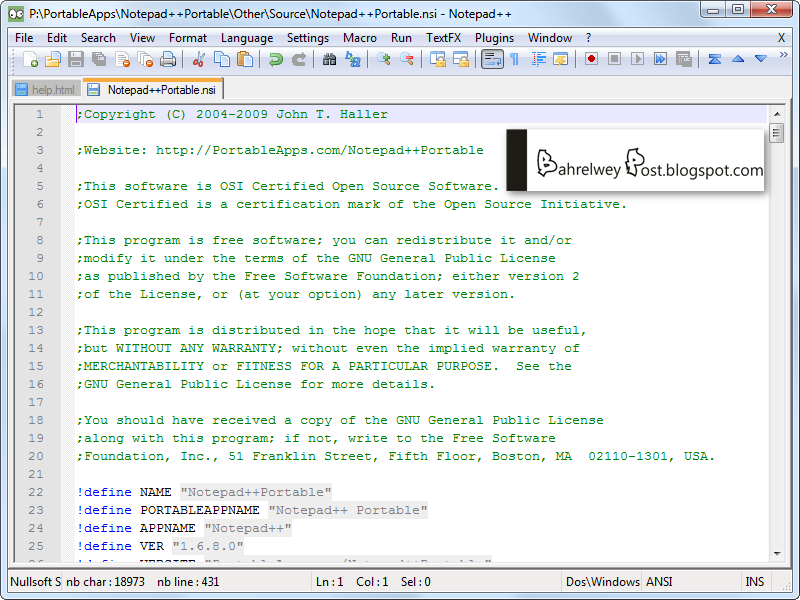The image size is (800, 600).
Task: Click user defined language dialog icon
Action: [x=561, y=60]
